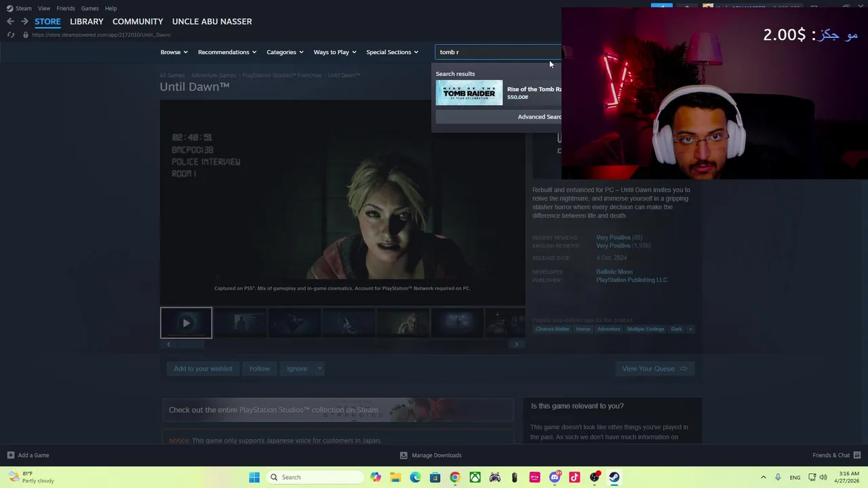Expand the Special Sections dropdown

pos(392,52)
